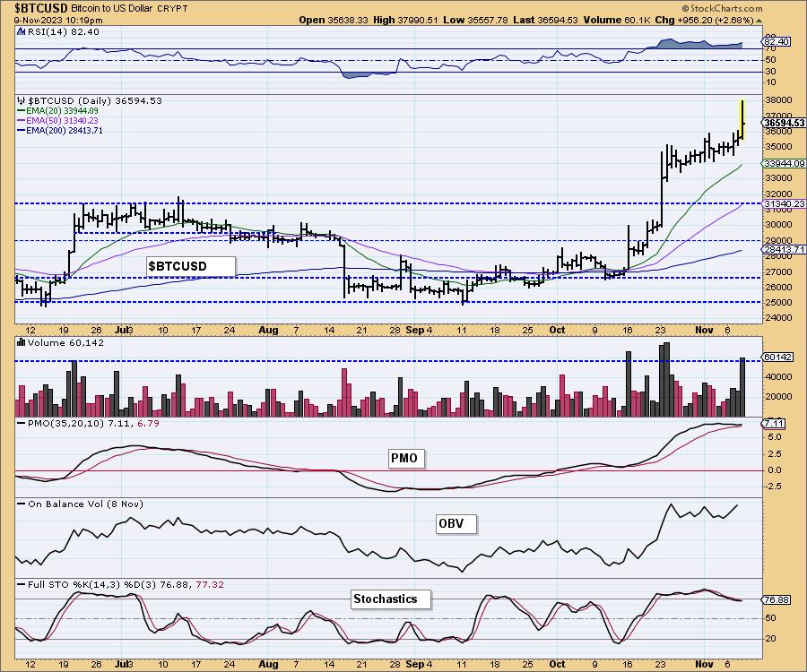Click the 38000 price axis label
This screenshot has width=807, height=672.
(x=777, y=99)
